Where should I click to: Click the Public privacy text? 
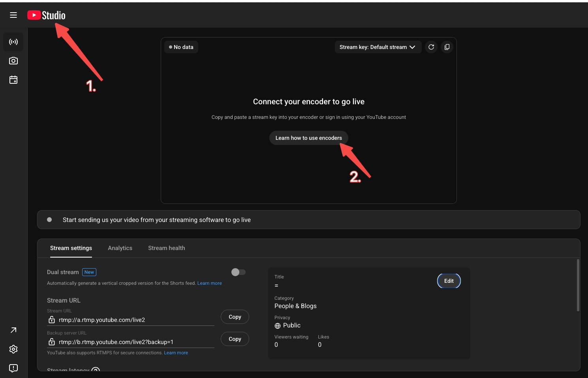click(x=292, y=325)
